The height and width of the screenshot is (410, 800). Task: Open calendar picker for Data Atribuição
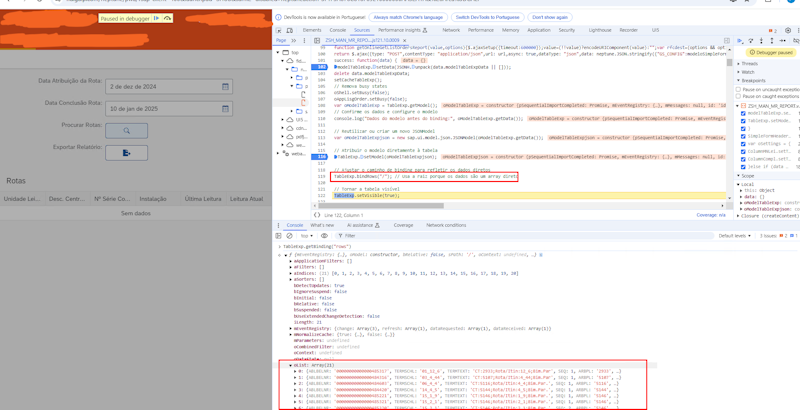[x=225, y=87]
